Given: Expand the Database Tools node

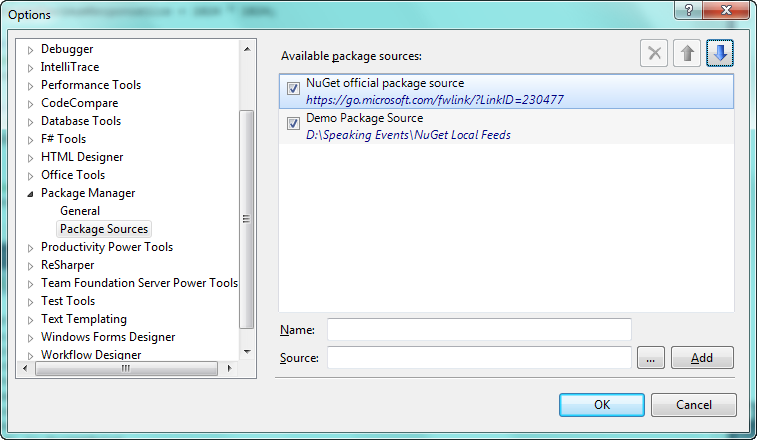Looking at the screenshot, I should (31, 121).
